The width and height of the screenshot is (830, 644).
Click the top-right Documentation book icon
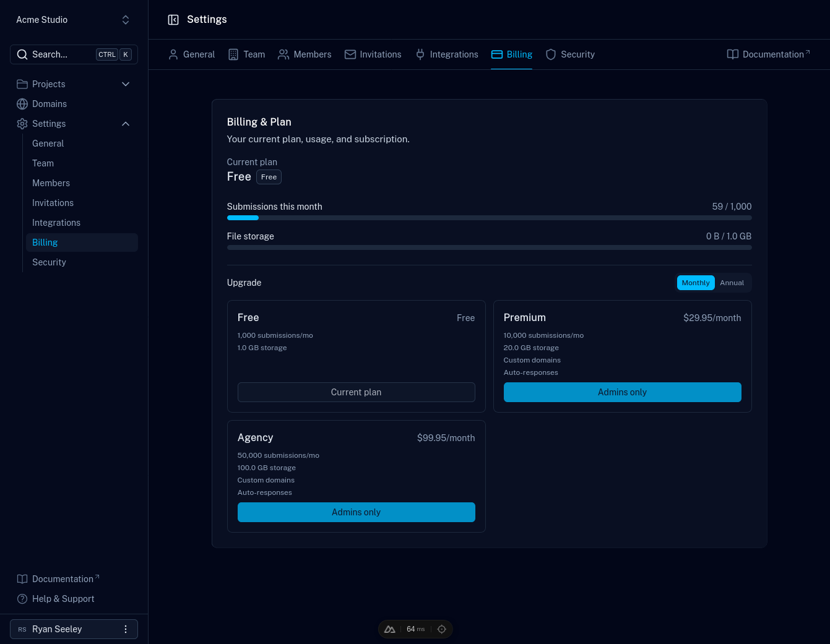coord(733,54)
